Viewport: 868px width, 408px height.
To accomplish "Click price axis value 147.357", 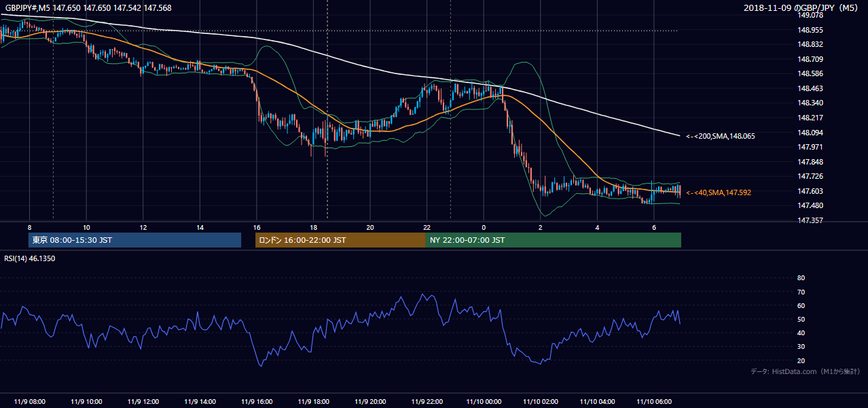I will point(811,220).
